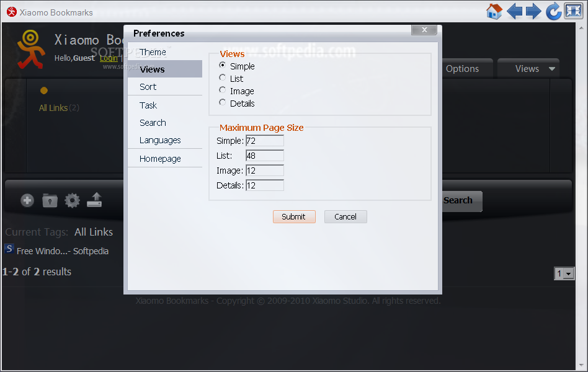Select the Details view radio button
Viewport: 588px width, 372px height.
223,102
